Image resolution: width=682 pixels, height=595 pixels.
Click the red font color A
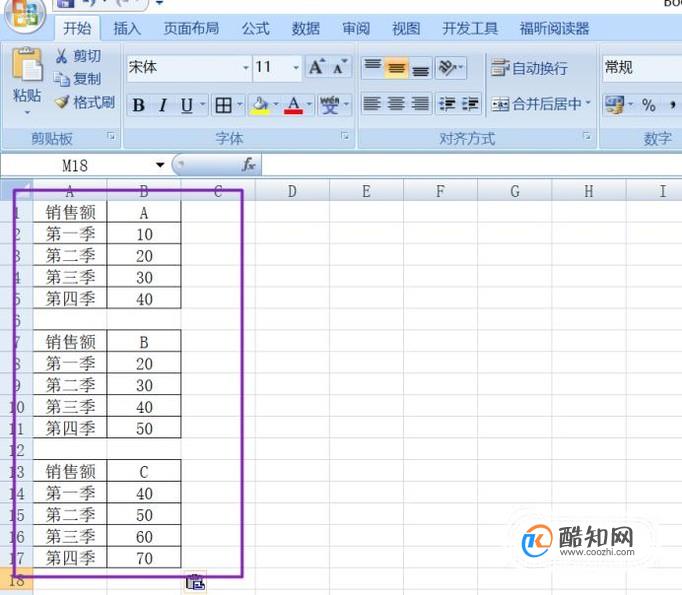(293, 105)
